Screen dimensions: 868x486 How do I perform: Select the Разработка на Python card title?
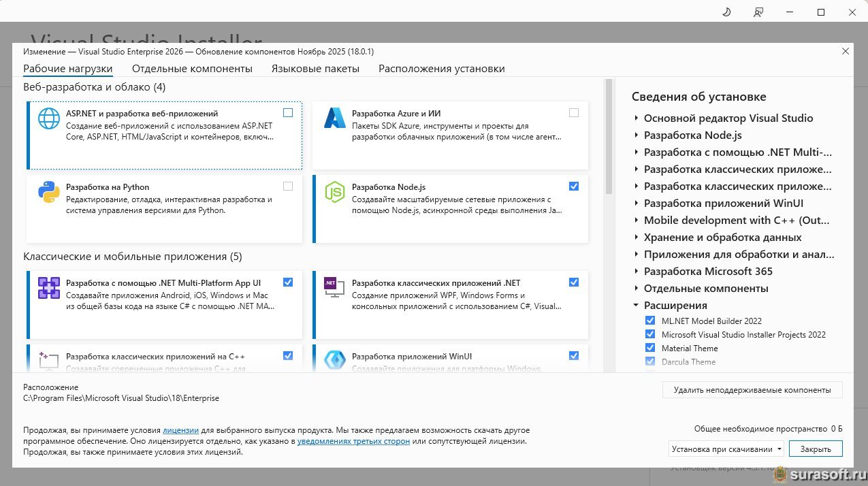(108, 187)
